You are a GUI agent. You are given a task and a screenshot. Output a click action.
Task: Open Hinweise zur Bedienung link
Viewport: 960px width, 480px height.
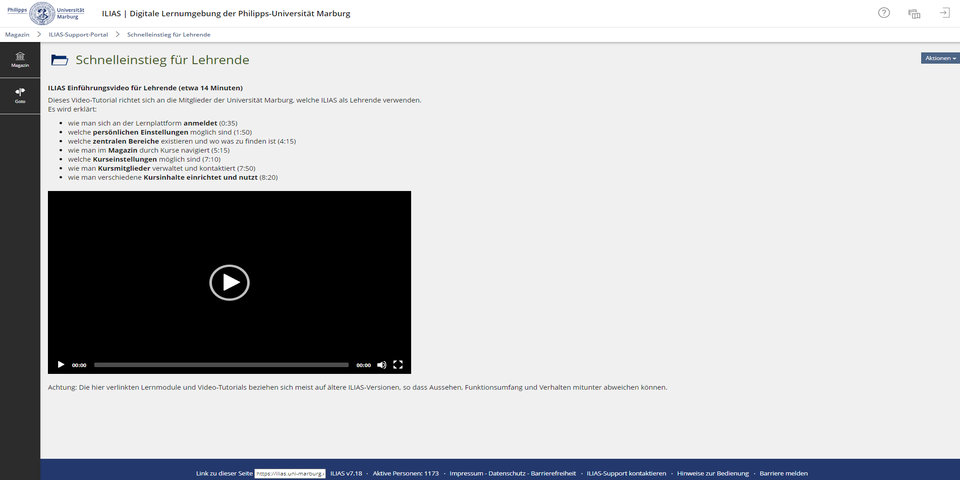coord(713,473)
